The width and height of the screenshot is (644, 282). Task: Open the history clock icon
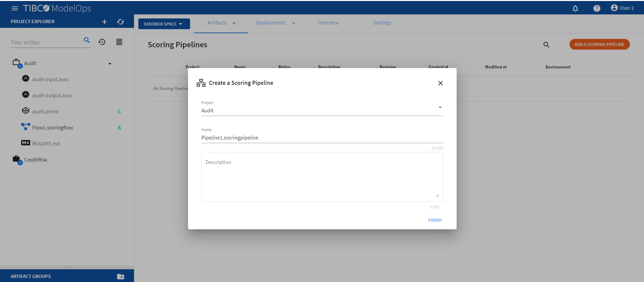[102, 42]
